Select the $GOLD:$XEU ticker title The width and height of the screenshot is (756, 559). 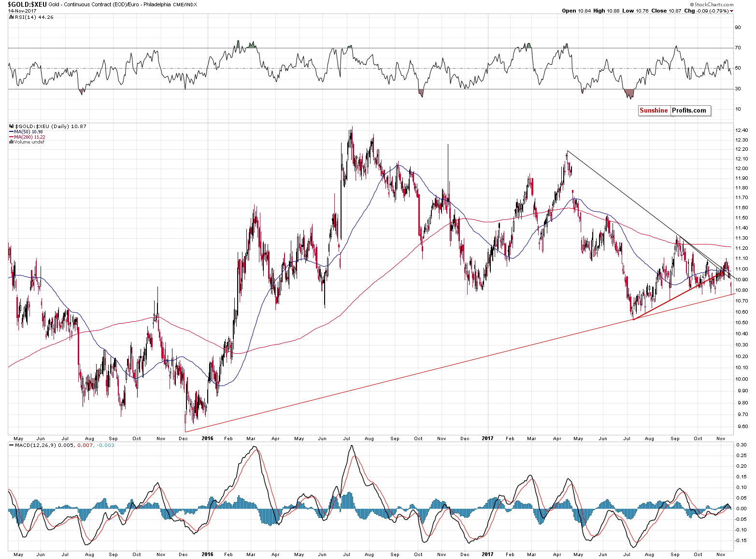pyautogui.click(x=27, y=4)
